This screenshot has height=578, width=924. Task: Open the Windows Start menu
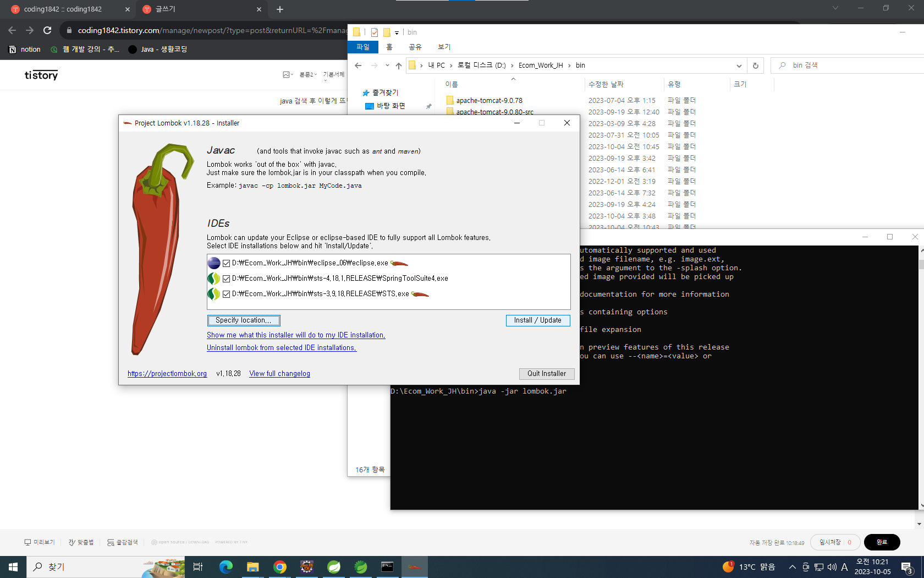tap(13, 567)
